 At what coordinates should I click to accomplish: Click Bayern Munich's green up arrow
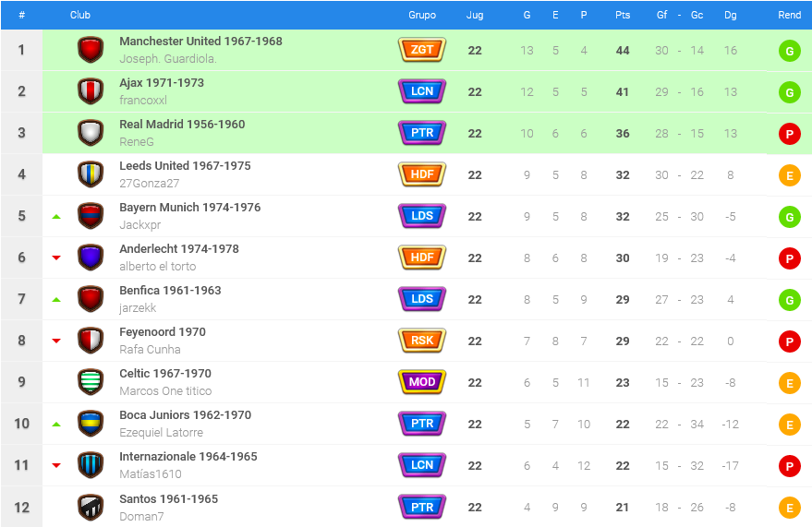click(x=56, y=217)
